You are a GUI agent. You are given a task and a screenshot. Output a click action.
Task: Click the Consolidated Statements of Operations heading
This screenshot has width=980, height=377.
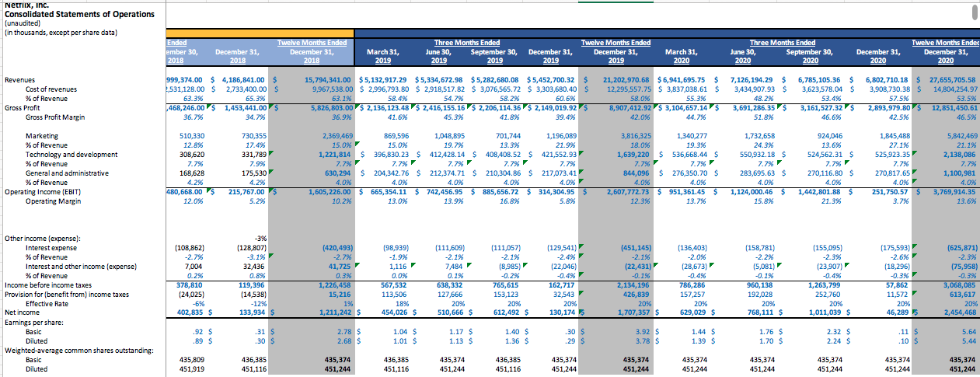tap(68, 14)
